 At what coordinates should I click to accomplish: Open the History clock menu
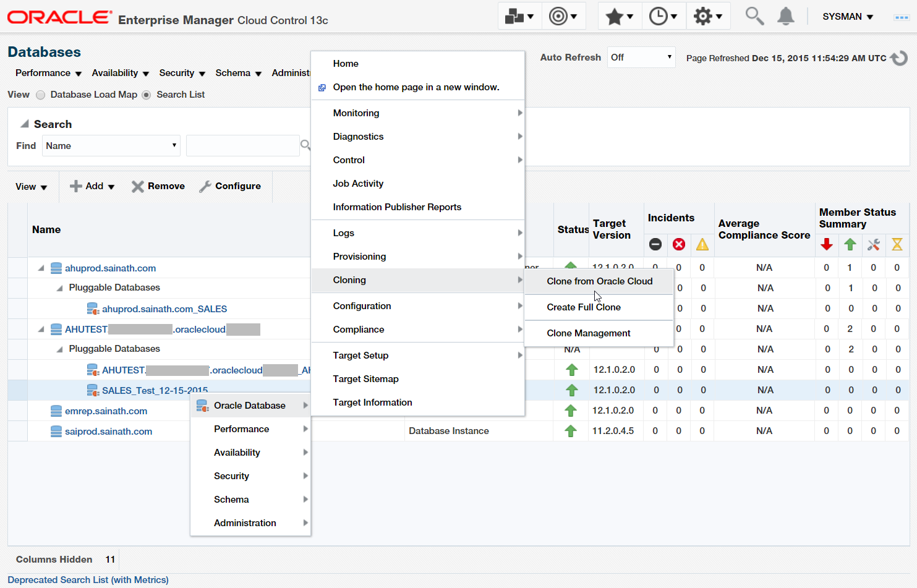(x=663, y=16)
